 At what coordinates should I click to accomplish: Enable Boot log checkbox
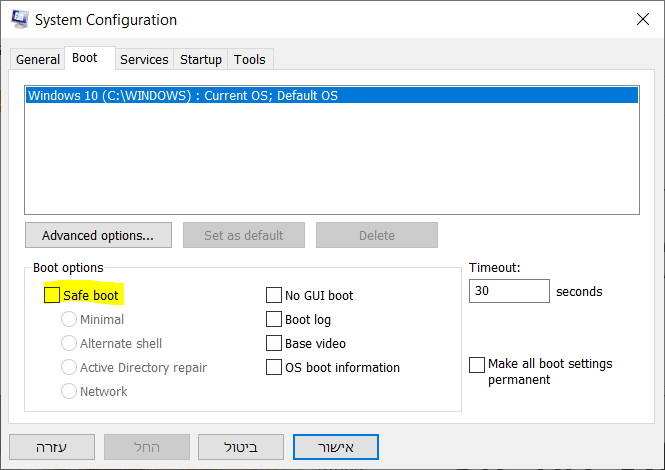click(274, 320)
